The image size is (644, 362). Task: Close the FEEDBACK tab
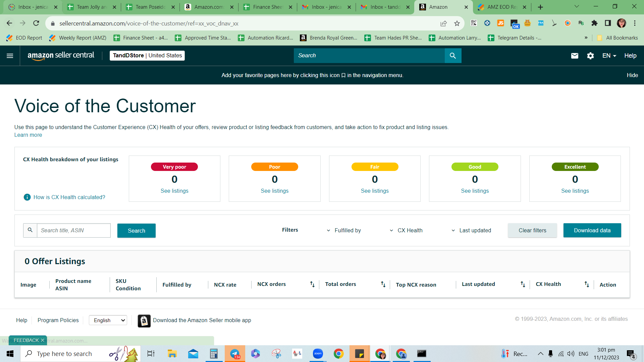[x=43, y=340]
